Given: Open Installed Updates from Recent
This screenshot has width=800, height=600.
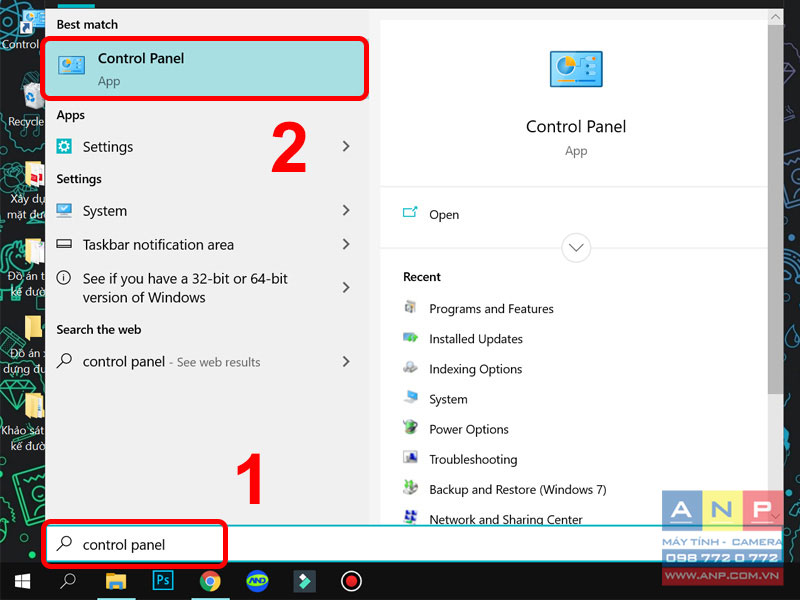Looking at the screenshot, I should (476, 339).
